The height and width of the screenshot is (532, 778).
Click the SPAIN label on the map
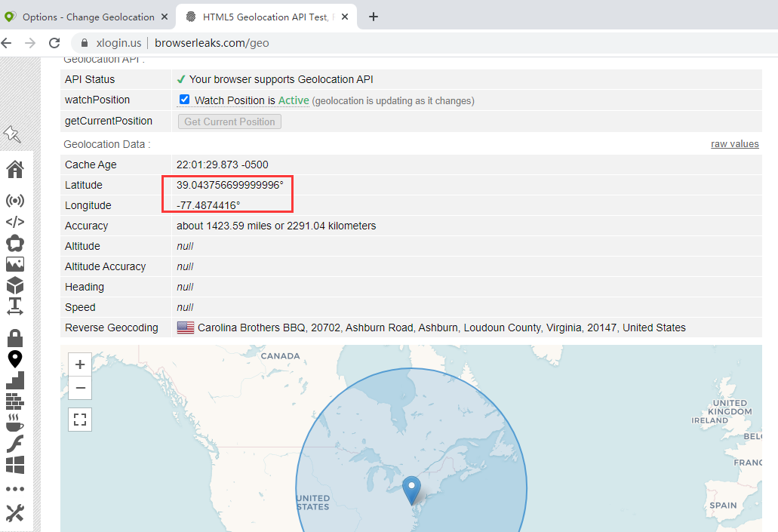point(723,505)
